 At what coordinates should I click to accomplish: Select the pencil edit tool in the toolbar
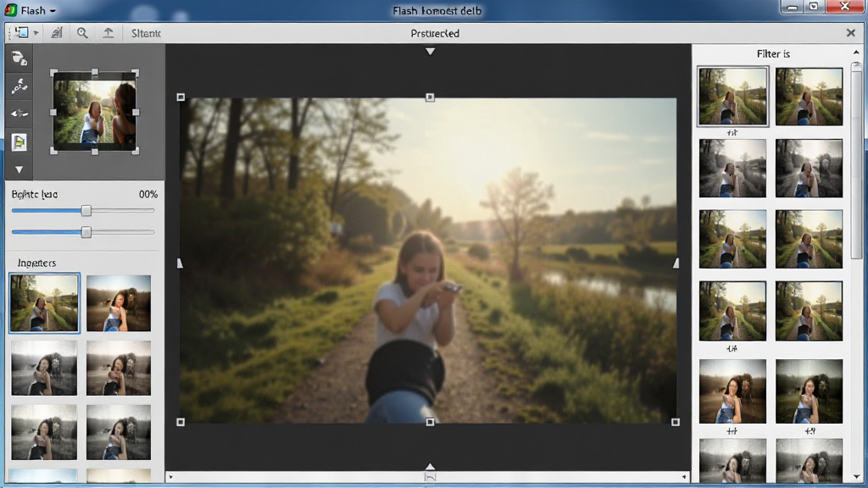[x=57, y=33]
